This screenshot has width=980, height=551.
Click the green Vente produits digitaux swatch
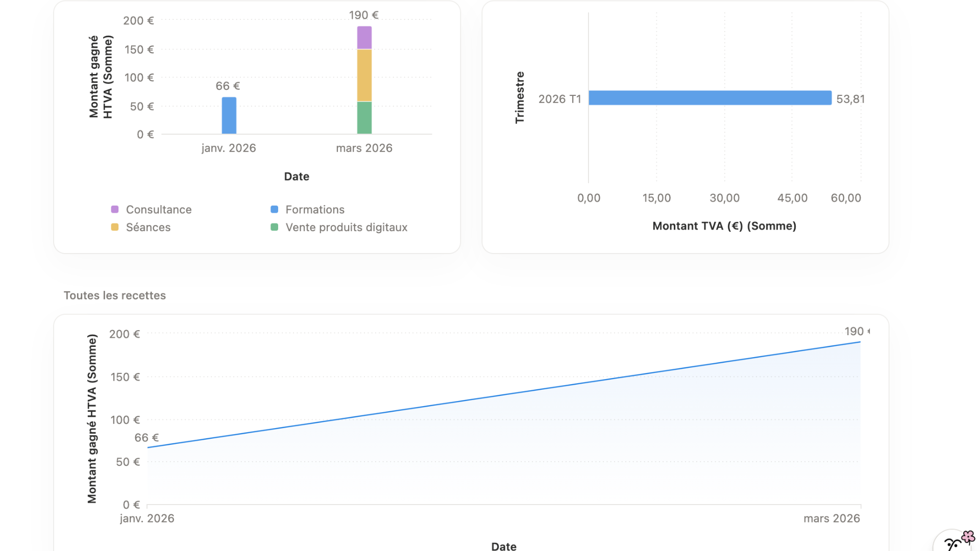tap(275, 228)
